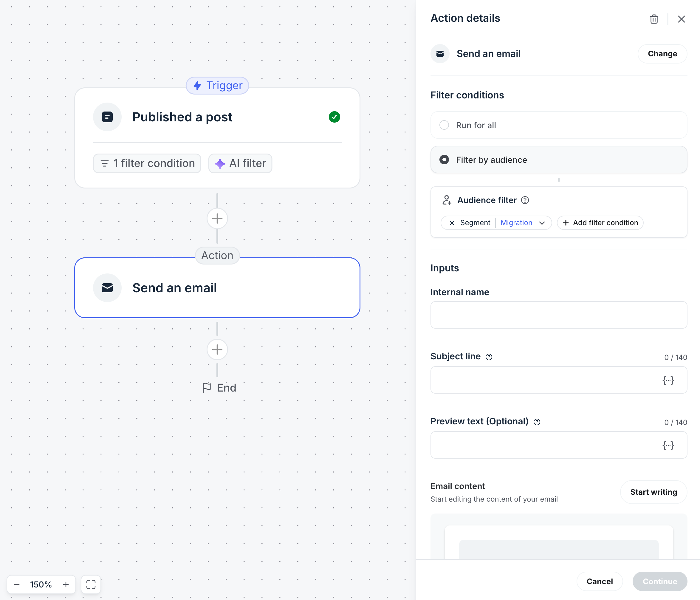Click into the Preview text field

pyautogui.click(x=558, y=445)
